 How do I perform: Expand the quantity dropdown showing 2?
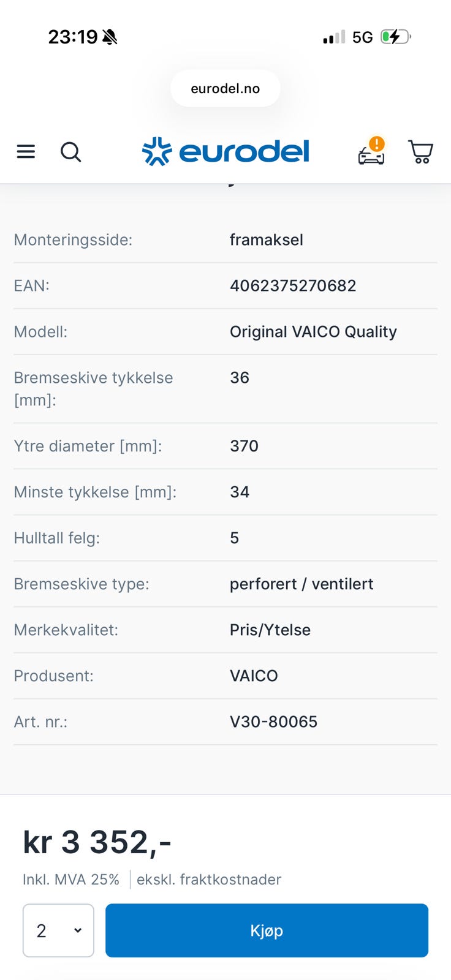click(x=58, y=930)
